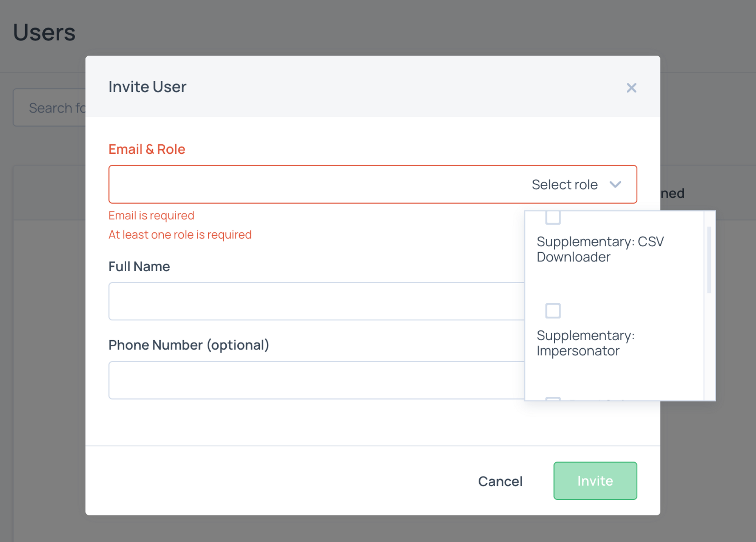
Task: Click the role list scrollbar thumb
Action: click(709, 260)
